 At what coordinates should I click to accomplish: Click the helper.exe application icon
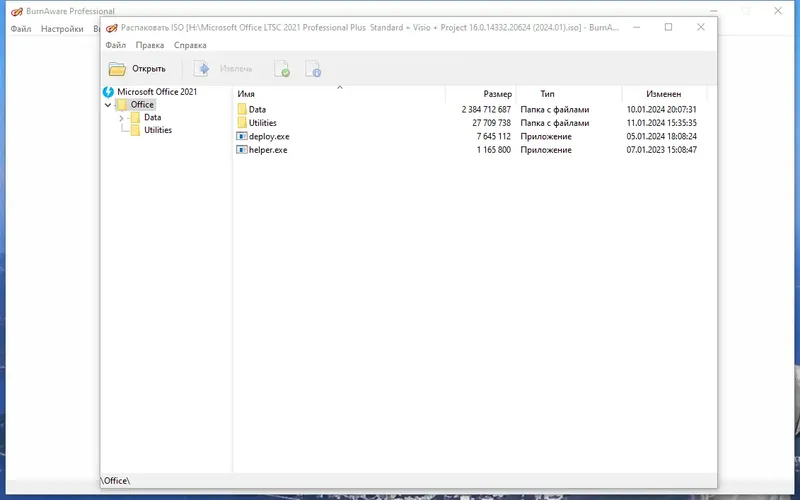tap(242, 150)
